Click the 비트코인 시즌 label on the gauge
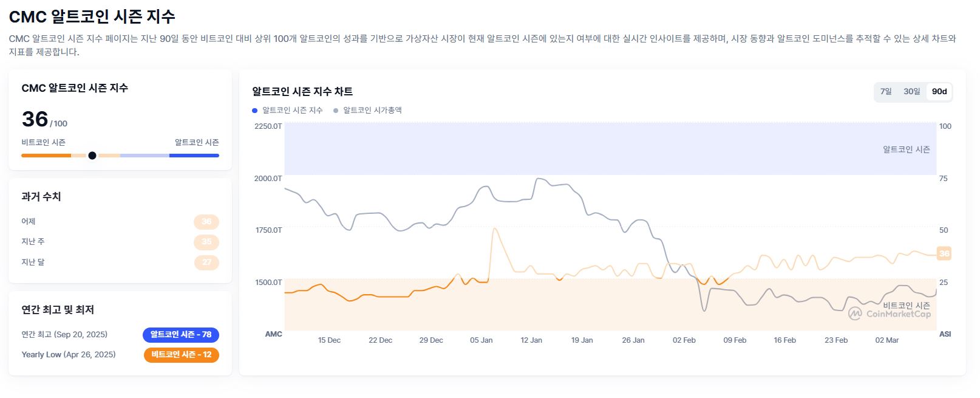The image size is (980, 398). 43,142
